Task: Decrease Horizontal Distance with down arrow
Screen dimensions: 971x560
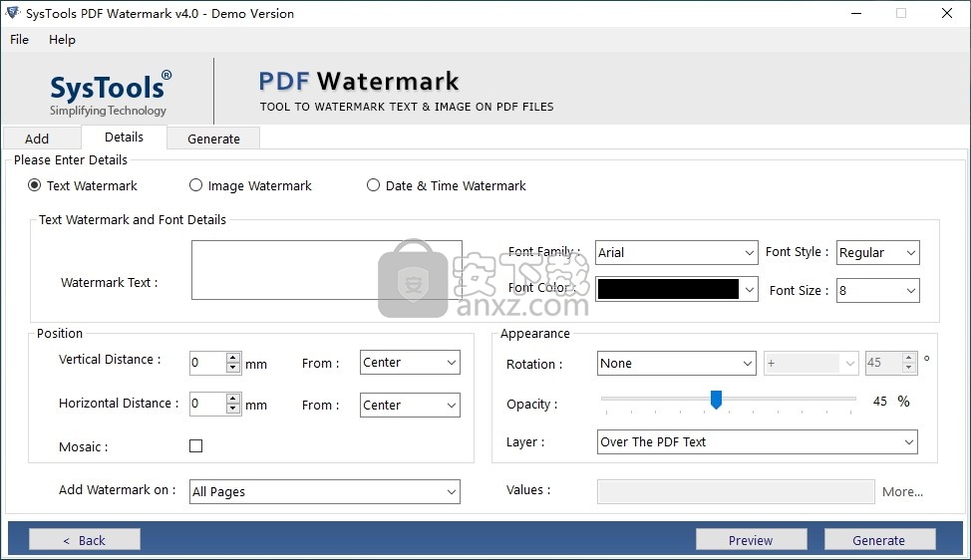Action: point(233,409)
